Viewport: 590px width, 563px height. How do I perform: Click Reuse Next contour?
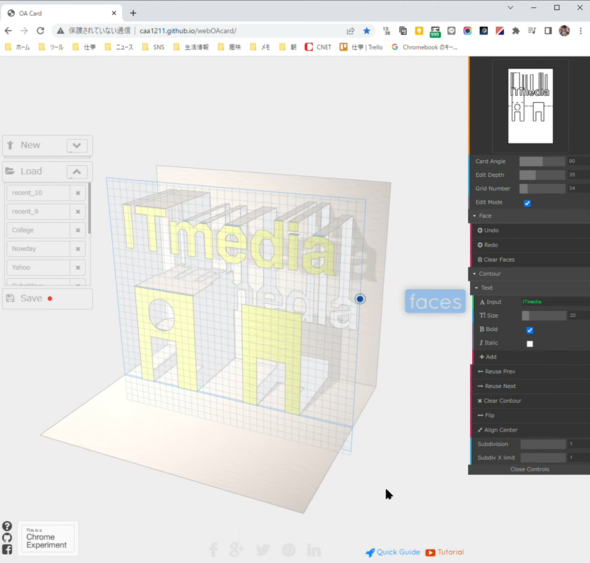point(530,386)
